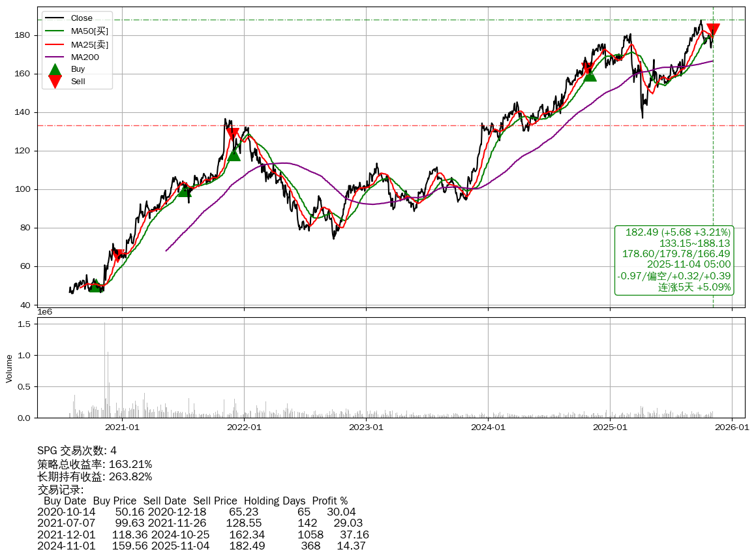Click the 2025-01 x-axis date label

609,427
